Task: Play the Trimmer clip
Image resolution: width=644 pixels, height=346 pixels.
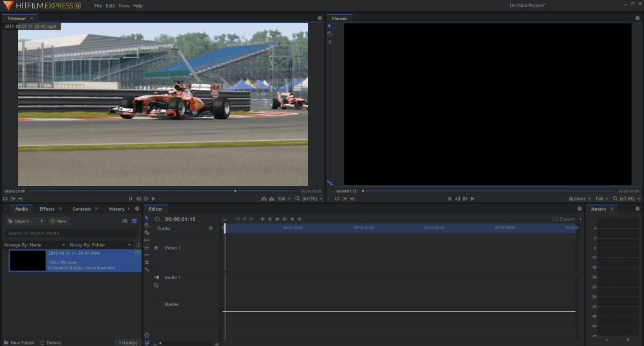Action: (x=154, y=199)
